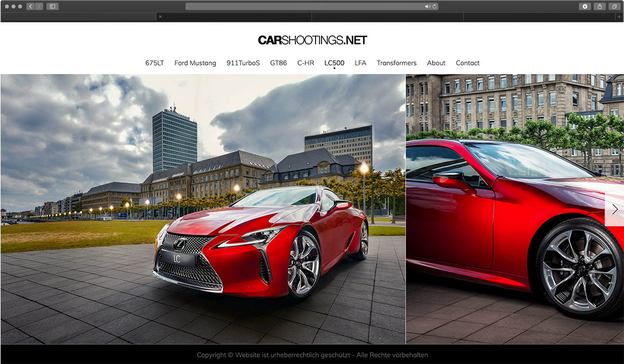This screenshot has height=364, width=624.
Task: Click the copyright notice in the footer
Action: pos(312,355)
